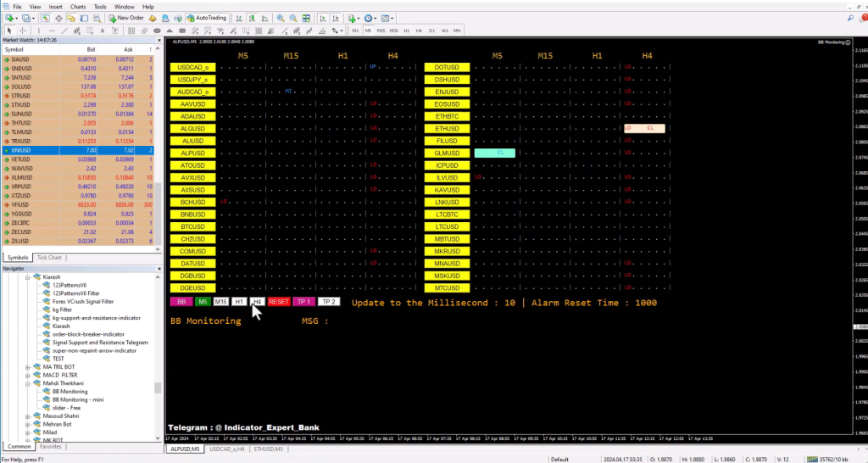Expand the Mehran Bot folder

[x=28, y=424]
